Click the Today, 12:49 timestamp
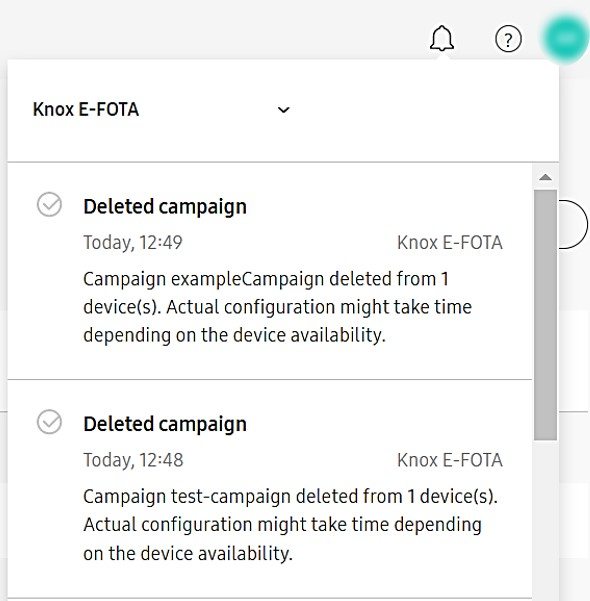The height and width of the screenshot is (601, 590). (x=133, y=243)
